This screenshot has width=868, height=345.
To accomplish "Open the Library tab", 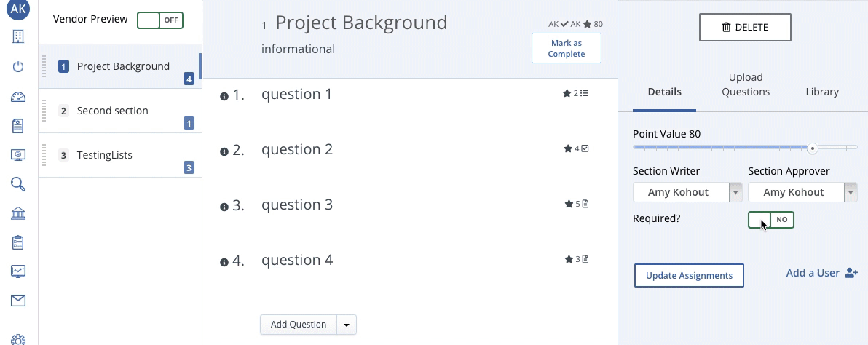I will click(822, 92).
